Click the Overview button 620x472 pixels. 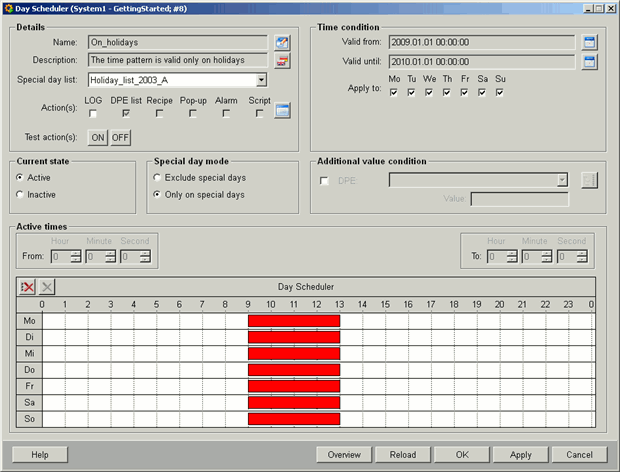coord(344,454)
